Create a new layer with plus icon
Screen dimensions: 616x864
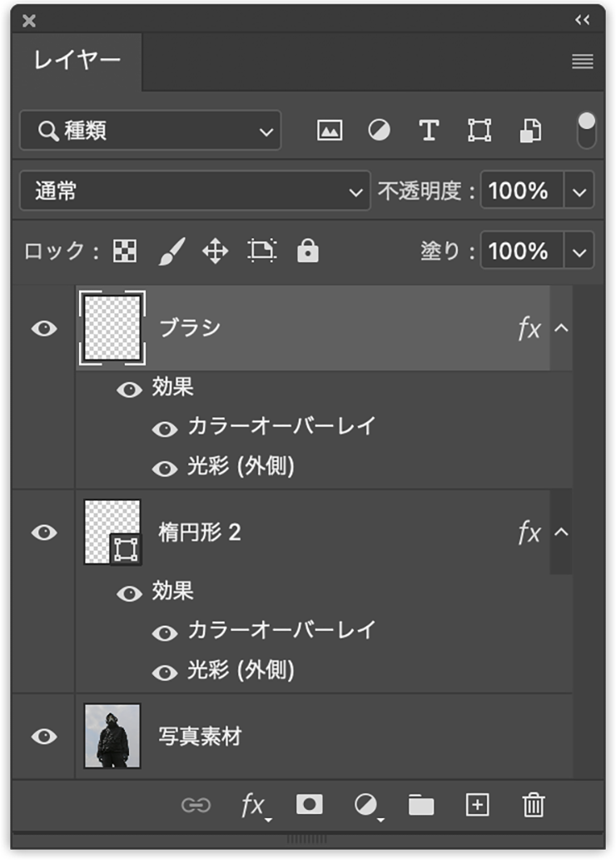[x=477, y=805]
